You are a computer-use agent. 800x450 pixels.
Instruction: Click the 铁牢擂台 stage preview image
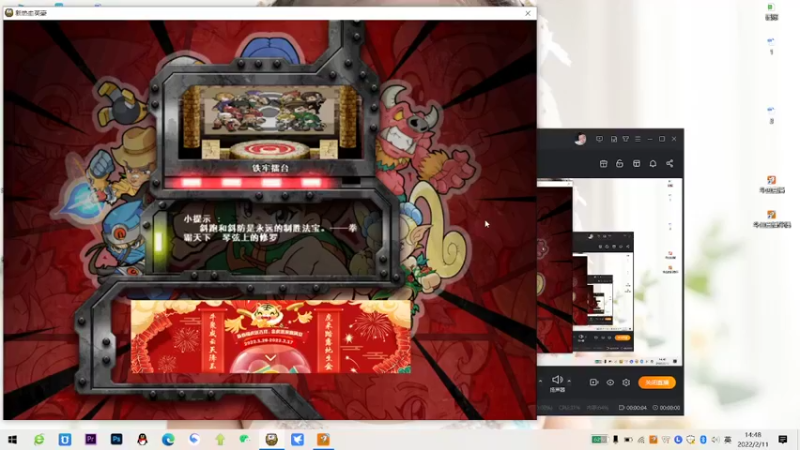point(269,122)
